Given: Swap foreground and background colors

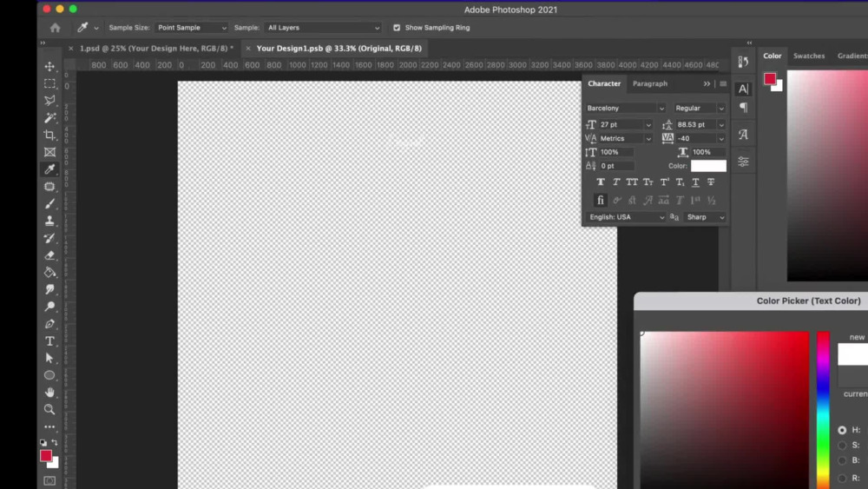Looking at the screenshot, I should click(55, 442).
